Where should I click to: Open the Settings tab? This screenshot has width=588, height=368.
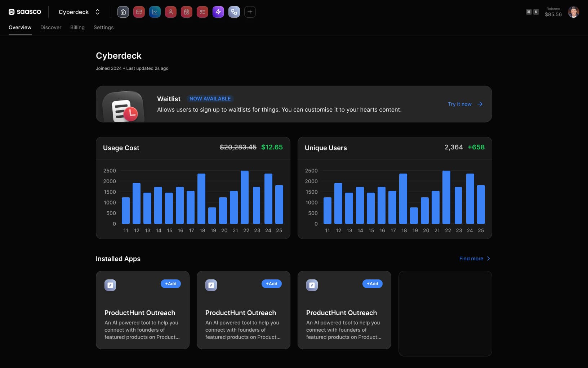pos(104,27)
